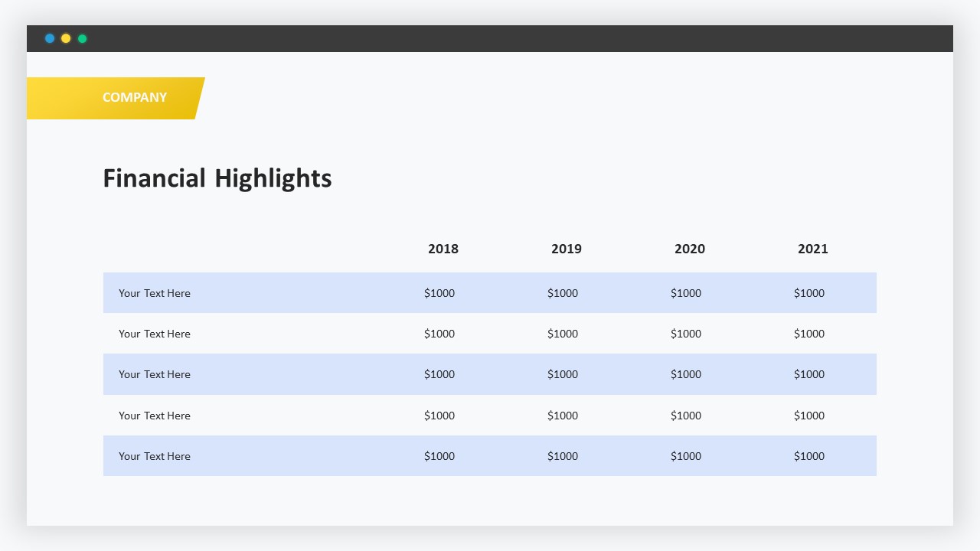Screen dimensions: 980x551
Task: Select 'Your Text Here' in the third table row
Action: click(155, 374)
